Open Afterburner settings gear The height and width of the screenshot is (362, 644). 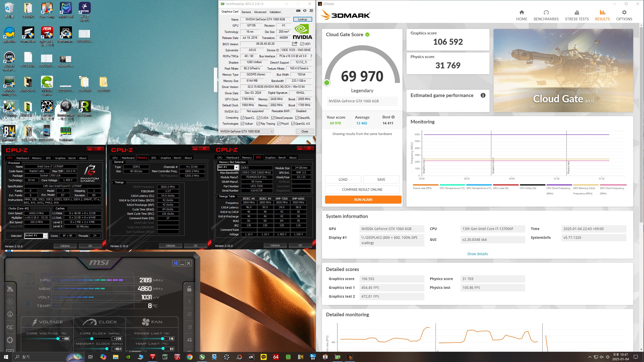(10, 340)
